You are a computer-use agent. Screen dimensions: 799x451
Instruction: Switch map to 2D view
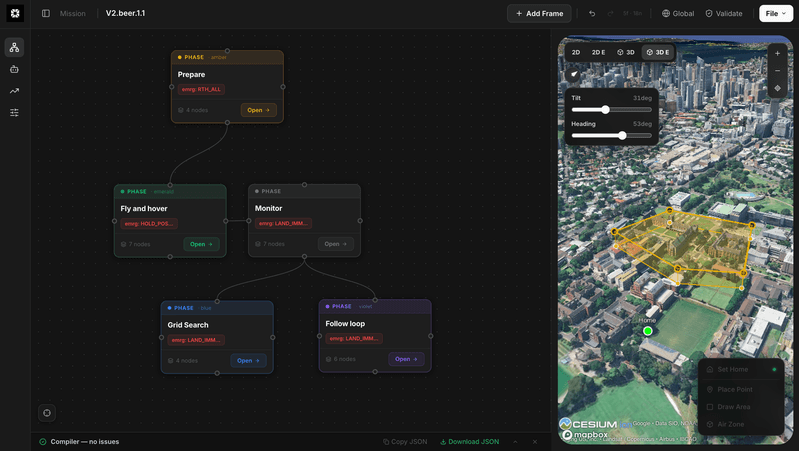[x=576, y=52]
